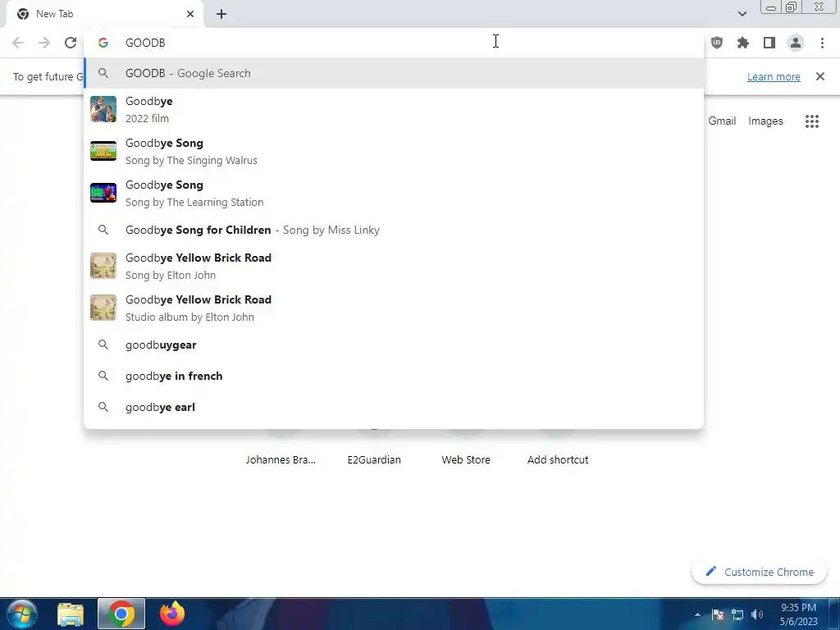
Task: Pick Goodbye Yellow Brick Road song suggestion
Action: pos(394,266)
